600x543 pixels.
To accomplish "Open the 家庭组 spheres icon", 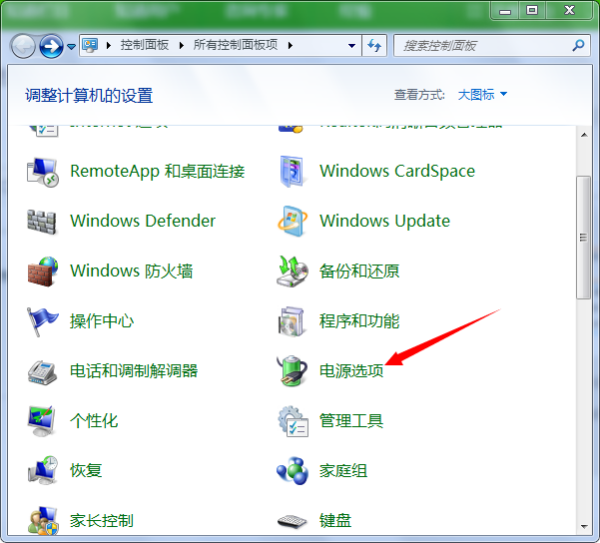I will pos(292,471).
